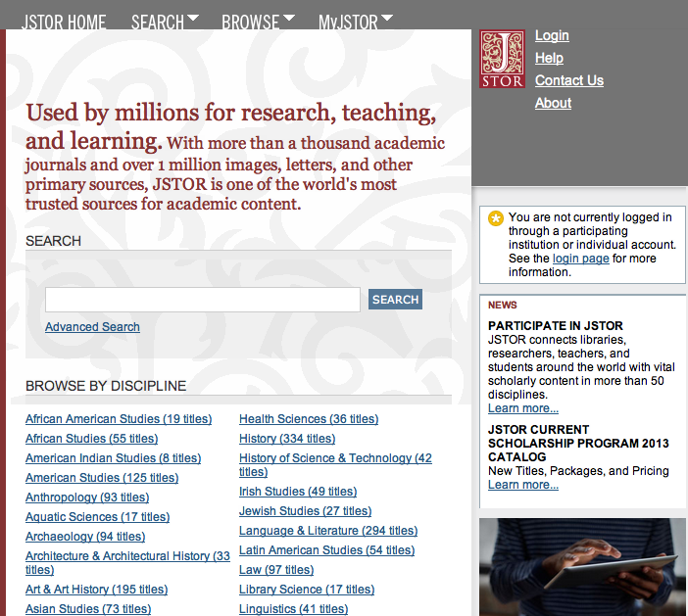The image size is (688, 616).
Task: Browse African American Studies (19 titles)
Action: 119,419
